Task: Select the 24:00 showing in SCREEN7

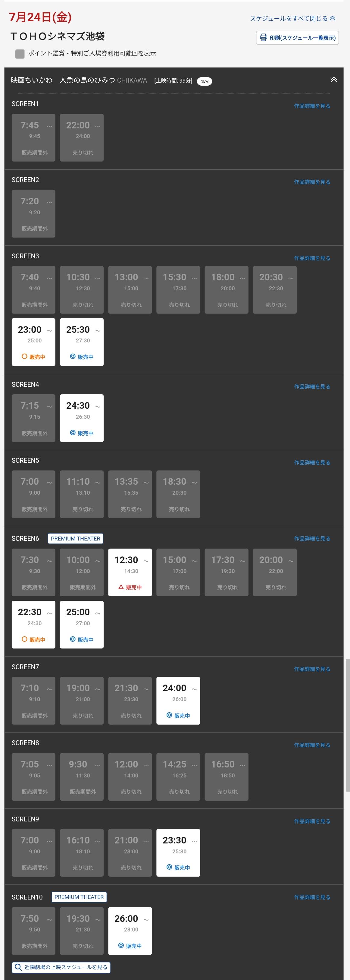Action: (178, 701)
